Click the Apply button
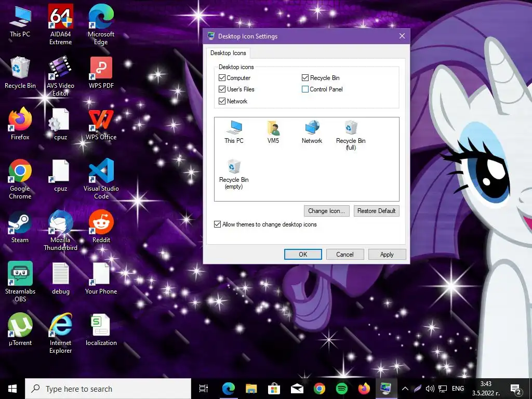Image resolution: width=532 pixels, height=399 pixels. pyautogui.click(x=387, y=255)
